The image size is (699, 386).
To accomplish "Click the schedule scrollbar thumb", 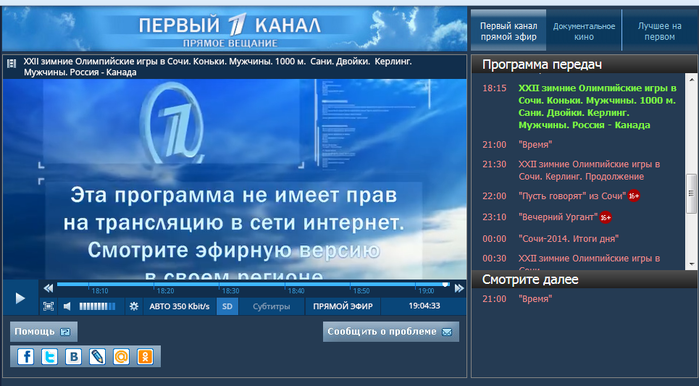I will coord(691,193).
